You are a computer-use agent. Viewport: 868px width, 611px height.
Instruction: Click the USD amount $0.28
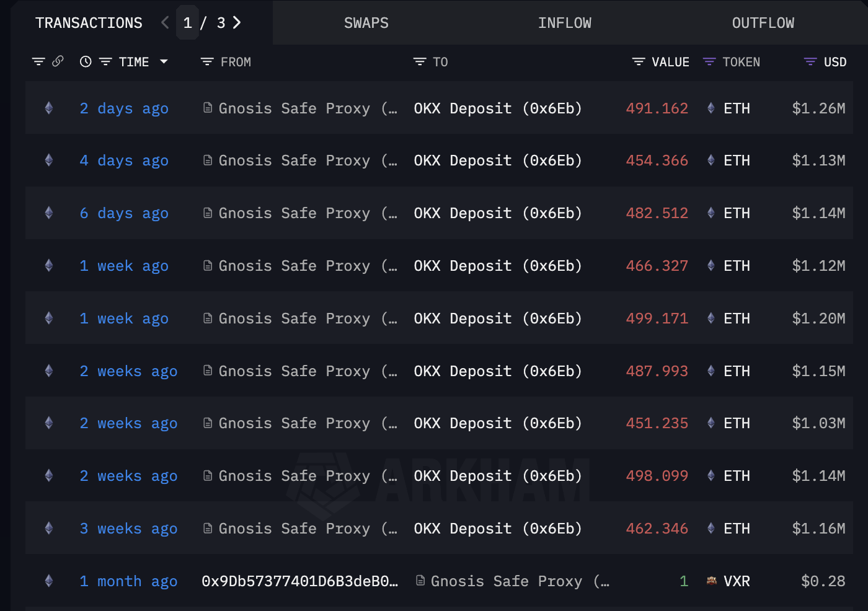point(823,581)
